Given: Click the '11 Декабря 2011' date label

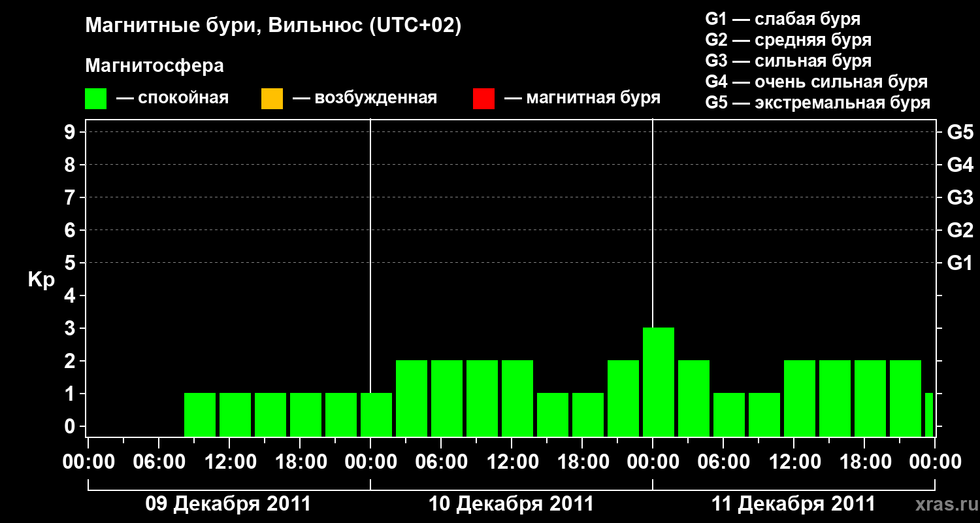Looking at the screenshot, I should pyautogui.click(x=793, y=504).
